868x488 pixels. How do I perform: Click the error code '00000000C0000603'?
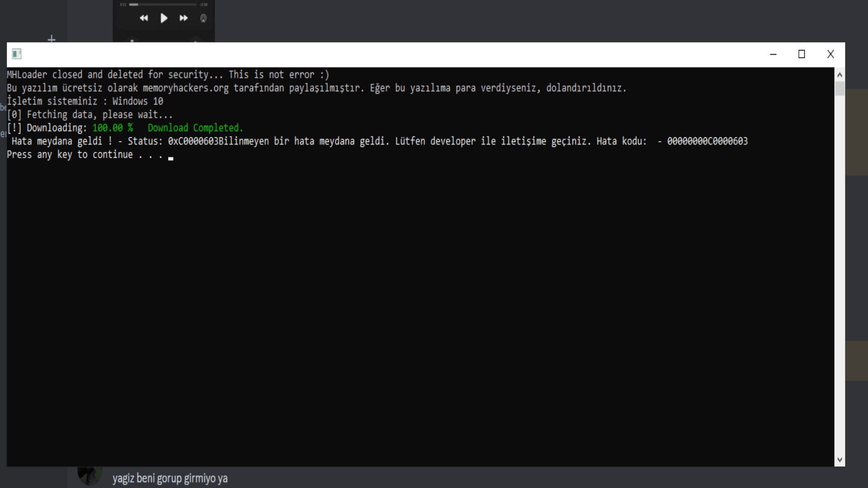[x=708, y=141]
